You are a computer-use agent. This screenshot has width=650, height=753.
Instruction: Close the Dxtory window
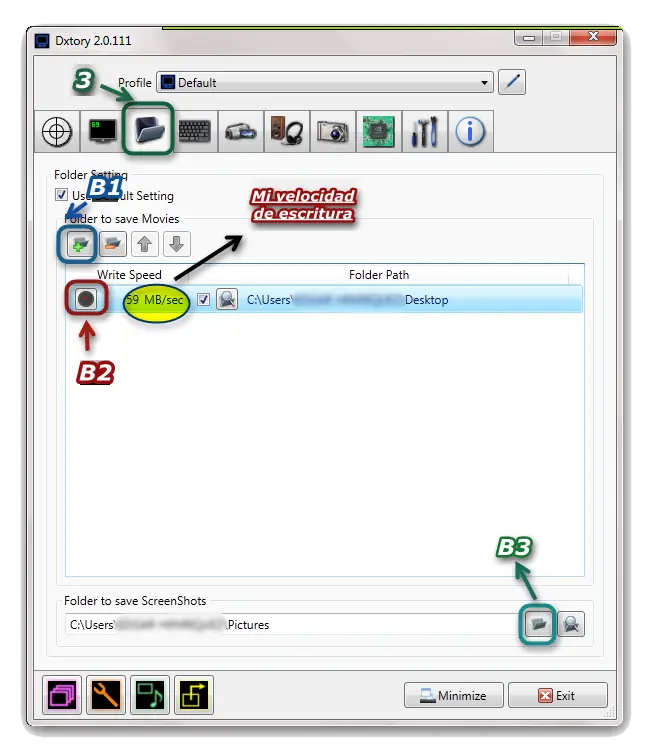tap(593, 37)
